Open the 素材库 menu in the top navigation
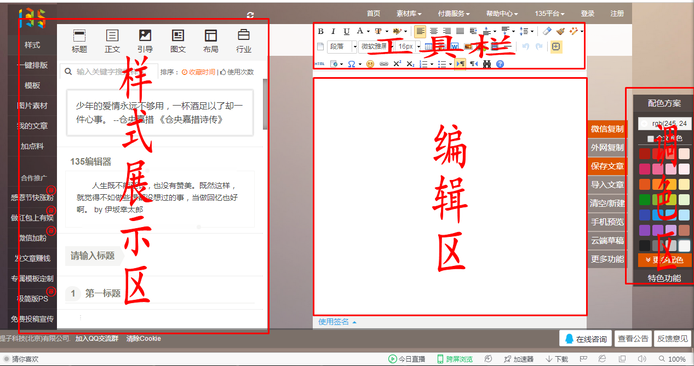This screenshot has height=366, width=694. tap(409, 14)
